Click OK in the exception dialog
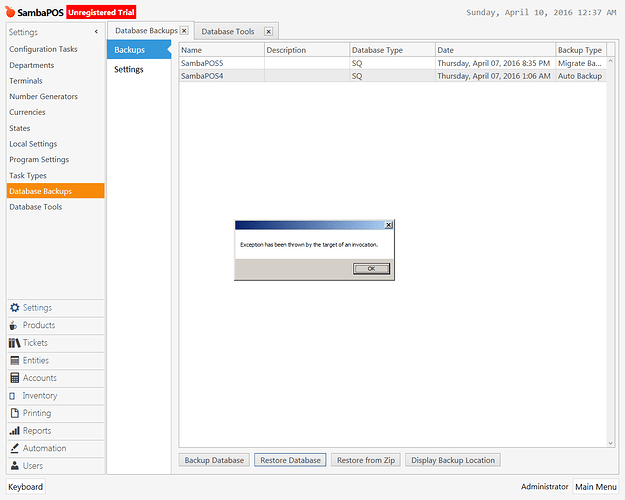This screenshot has width=625, height=500. (371, 269)
